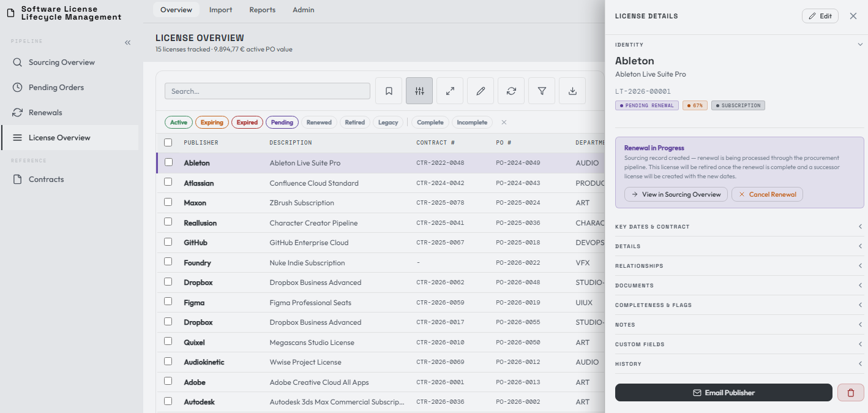Tick the select-all header checkbox
Screen dimensions: 868x413
[168, 143]
